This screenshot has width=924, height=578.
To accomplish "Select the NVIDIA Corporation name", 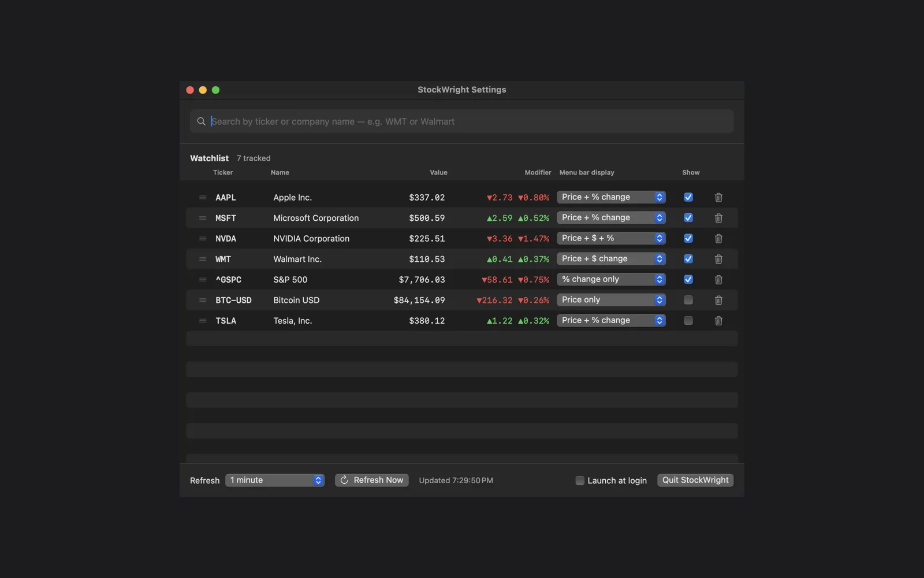I will (x=311, y=239).
